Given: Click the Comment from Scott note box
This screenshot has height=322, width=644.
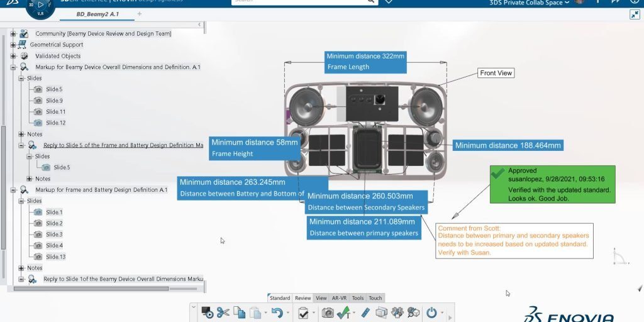Looking at the screenshot, I should (514, 241).
